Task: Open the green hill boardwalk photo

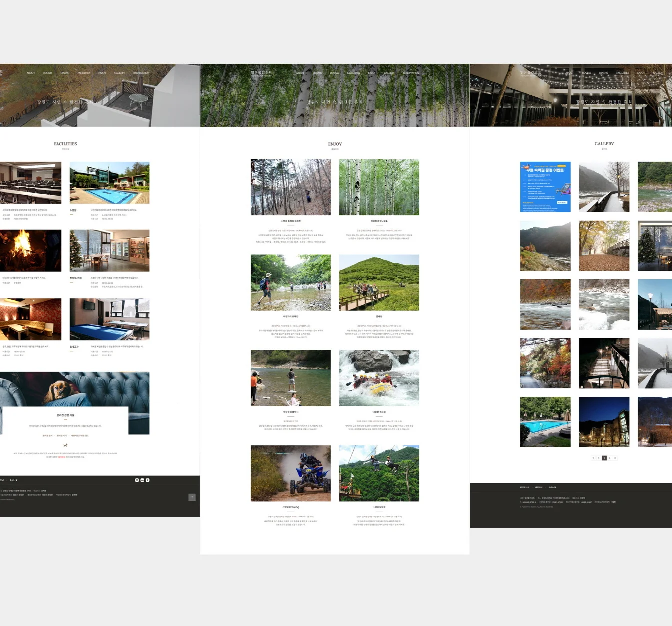Action: (x=379, y=283)
